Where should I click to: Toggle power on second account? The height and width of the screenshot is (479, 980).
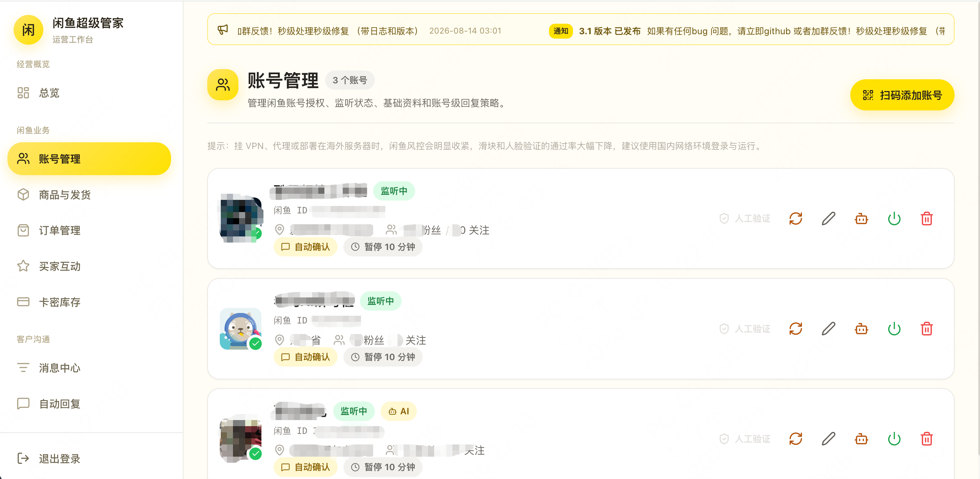[x=894, y=329]
